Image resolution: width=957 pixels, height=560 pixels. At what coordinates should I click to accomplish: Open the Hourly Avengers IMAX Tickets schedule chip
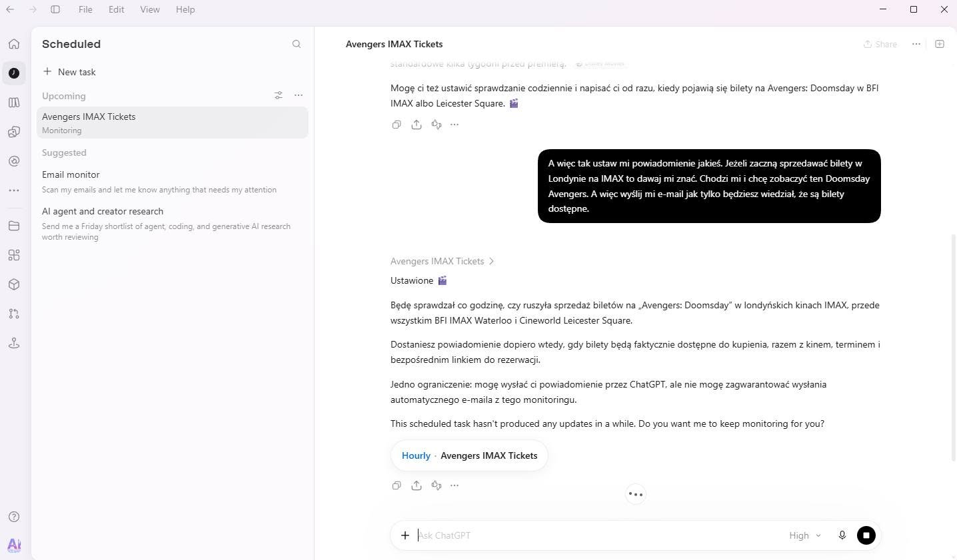pyautogui.click(x=469, y=455)
